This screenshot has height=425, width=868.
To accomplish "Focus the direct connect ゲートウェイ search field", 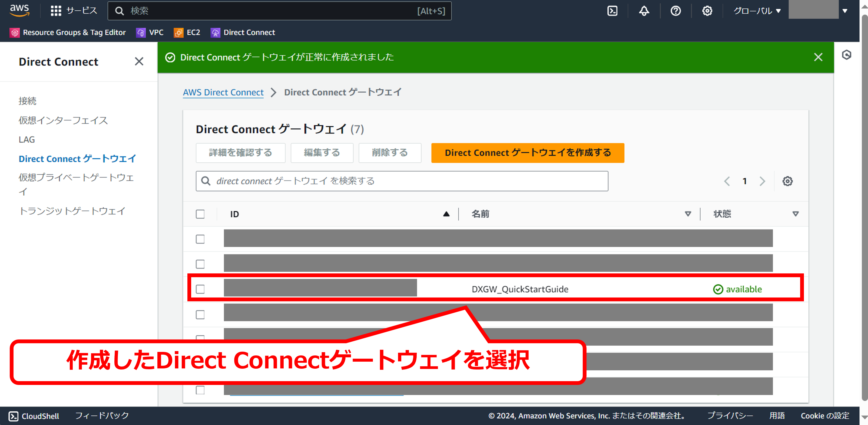I will click(402, 181).
